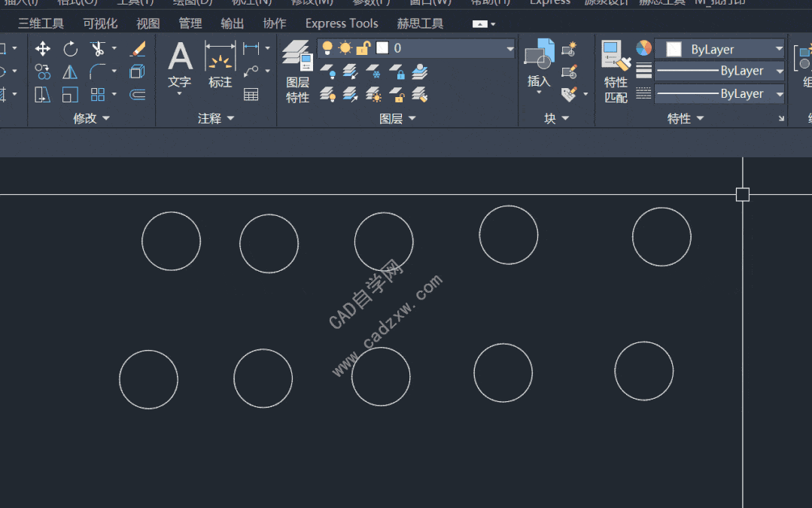Select the Rectangular Array tool
Viewport: 812px width, 508px height.
97,95
